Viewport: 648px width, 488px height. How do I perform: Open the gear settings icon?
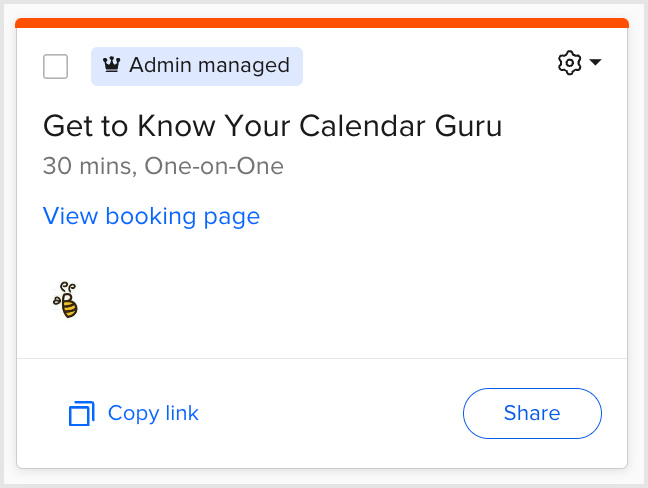569,63
